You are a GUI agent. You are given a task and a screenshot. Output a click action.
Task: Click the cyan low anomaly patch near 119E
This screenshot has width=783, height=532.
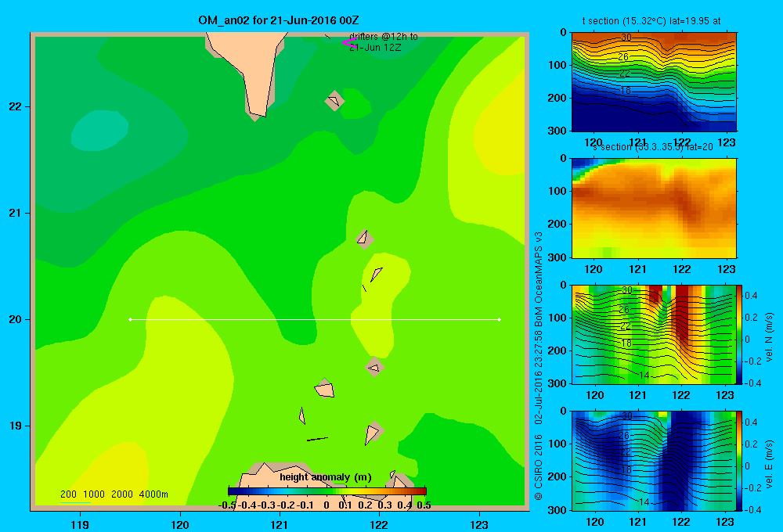99,131
